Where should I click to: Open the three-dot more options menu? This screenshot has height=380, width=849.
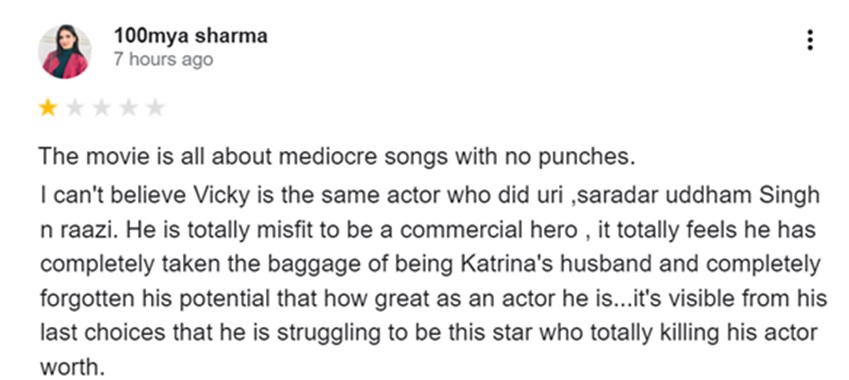tap(809, 40)
